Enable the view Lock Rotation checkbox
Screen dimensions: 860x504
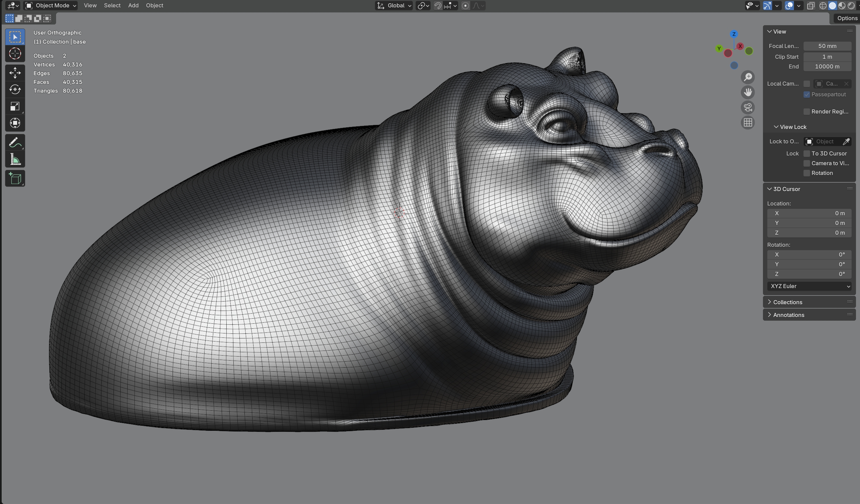point(807,173)
